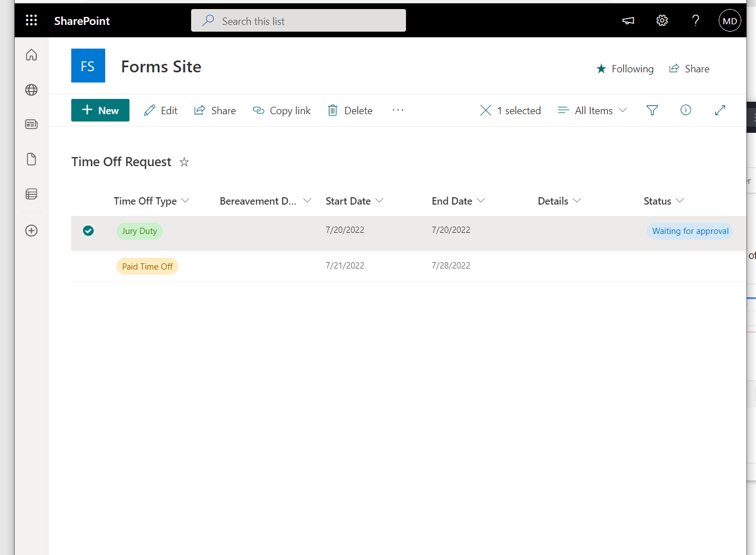Open the megaphone feedback icon
Viewport: 756px width, 555px height.
pos(628,20)
